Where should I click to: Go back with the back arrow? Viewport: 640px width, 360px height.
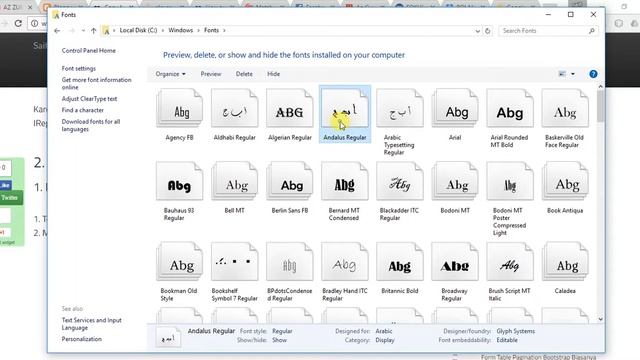(57, 31)
